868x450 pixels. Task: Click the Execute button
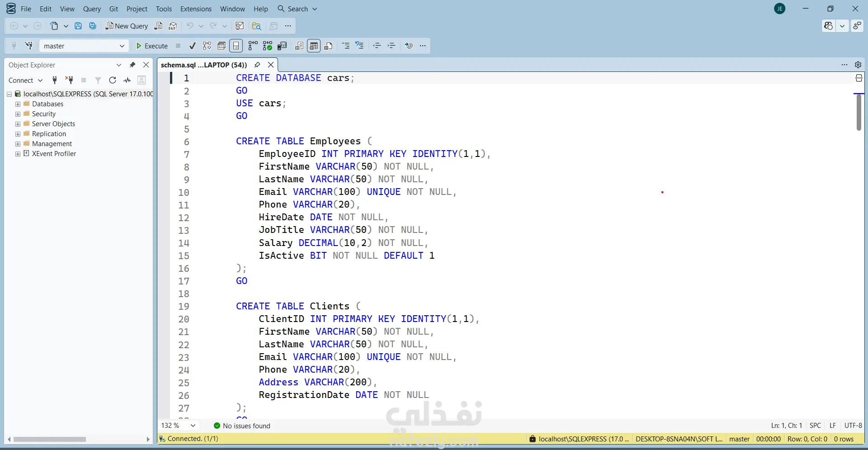152,46
